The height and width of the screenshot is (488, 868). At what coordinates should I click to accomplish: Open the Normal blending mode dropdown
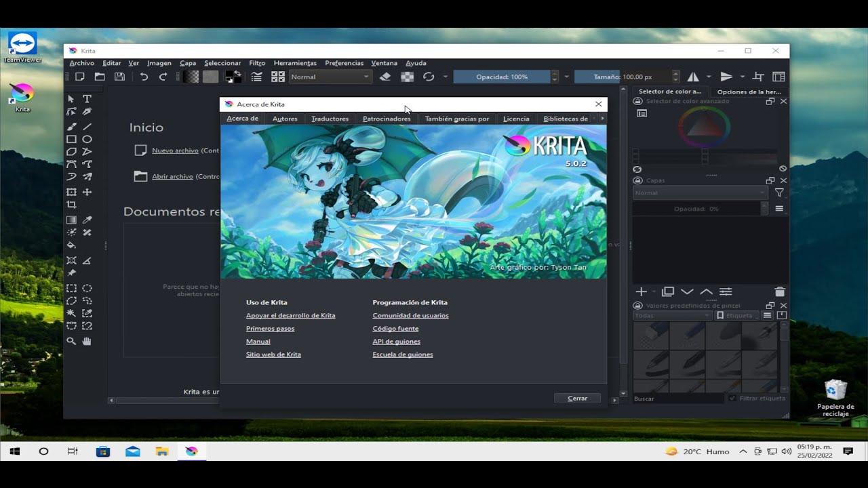(330, 77)
